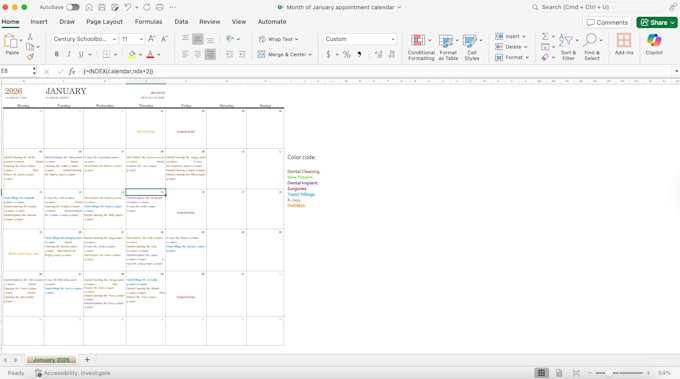This screenshot has width=680, height=379.
Task: Apply the yellow fill color
Action: pos(132,54)
